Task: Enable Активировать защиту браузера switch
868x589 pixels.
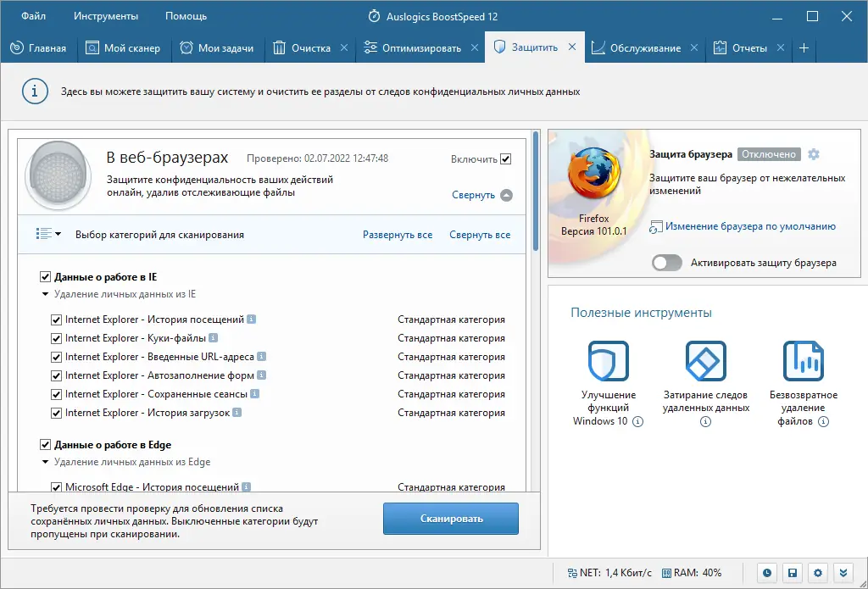Action: pyautogui.click(x=667, y=263)
